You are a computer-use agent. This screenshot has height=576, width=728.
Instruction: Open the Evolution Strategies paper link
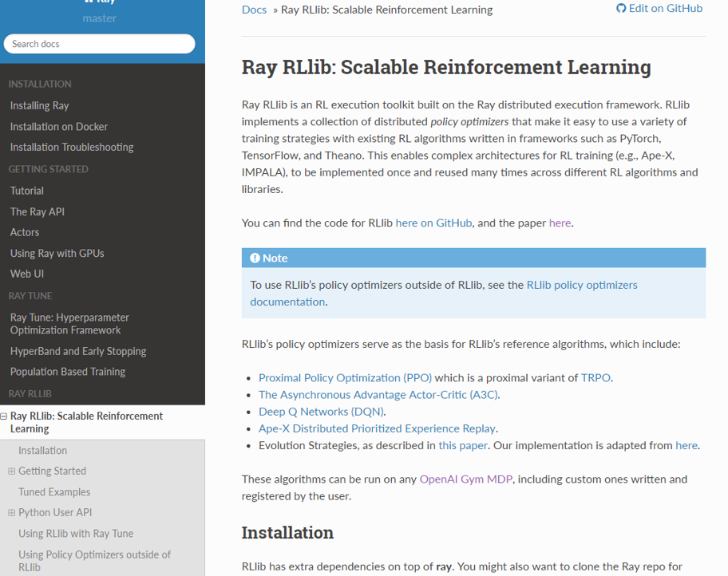tap(463, 444)
